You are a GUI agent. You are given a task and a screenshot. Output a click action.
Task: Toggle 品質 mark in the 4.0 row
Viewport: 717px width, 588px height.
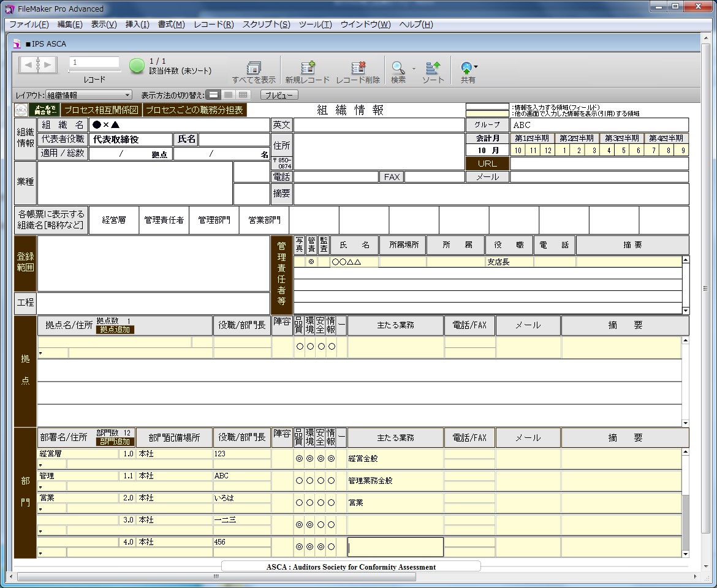[299, 546]
